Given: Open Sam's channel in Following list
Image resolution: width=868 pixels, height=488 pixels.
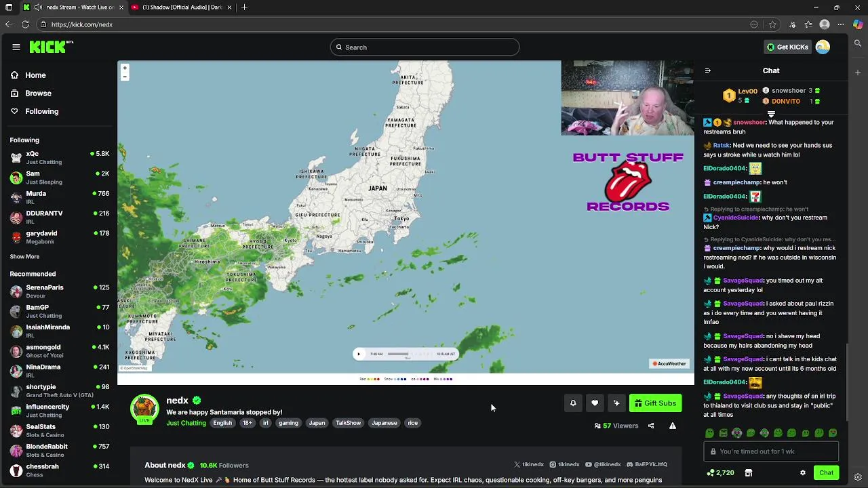Looking at the screenshot, I should (x=58, y=178).
